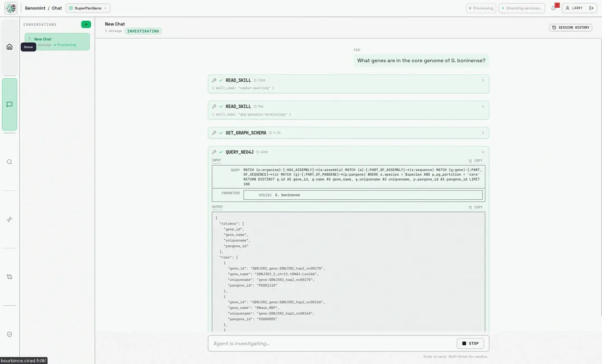The height and width of the screenshot is (364, 602).
Task: Click the Checking services status pill
Action: tap(522, 8)
